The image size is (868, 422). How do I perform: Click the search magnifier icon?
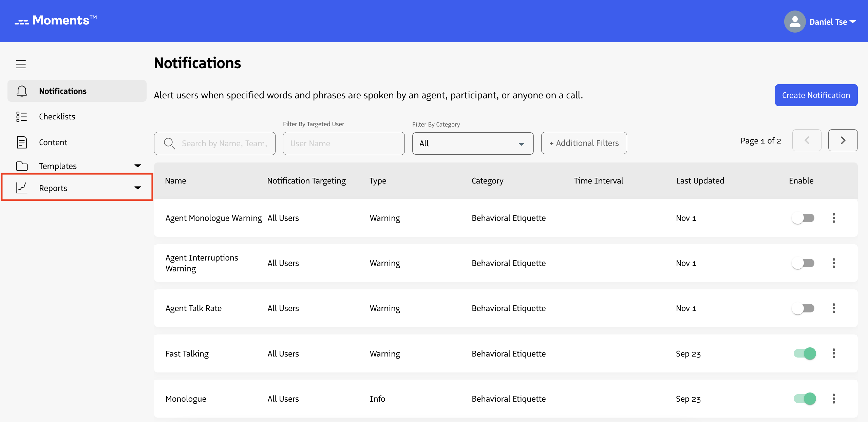(x=169, y=143)
